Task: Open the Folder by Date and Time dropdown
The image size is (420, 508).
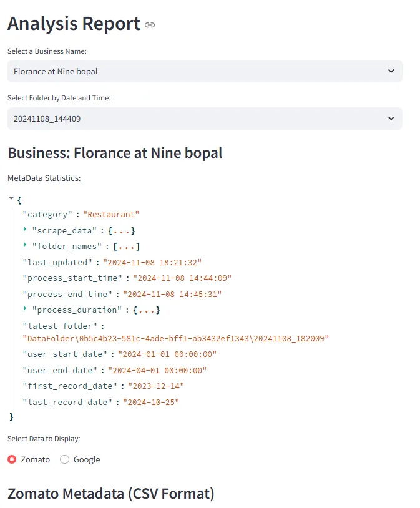Action: point(204,119)
